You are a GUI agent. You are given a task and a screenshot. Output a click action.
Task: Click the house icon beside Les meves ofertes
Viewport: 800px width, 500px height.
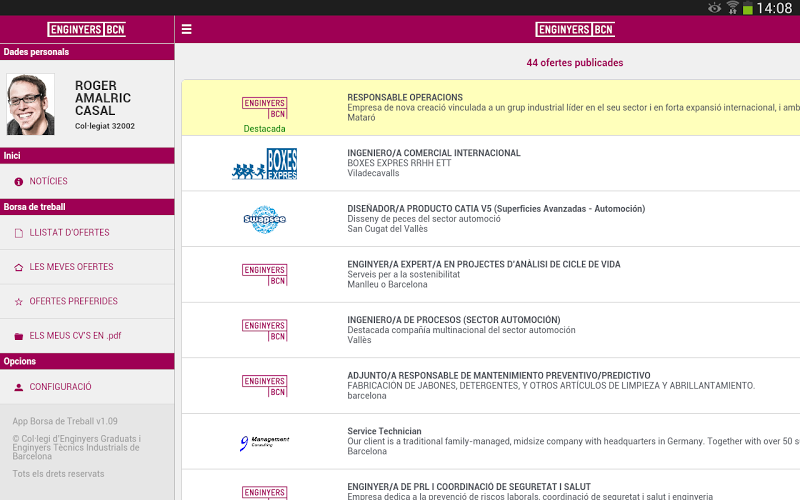click(x=19, y=267)
